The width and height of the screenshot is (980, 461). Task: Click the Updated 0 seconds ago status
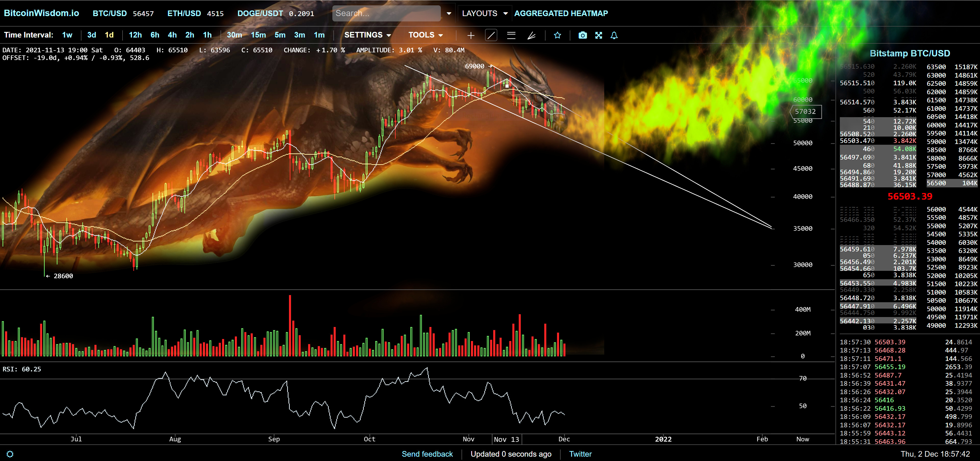coord(511,454)
